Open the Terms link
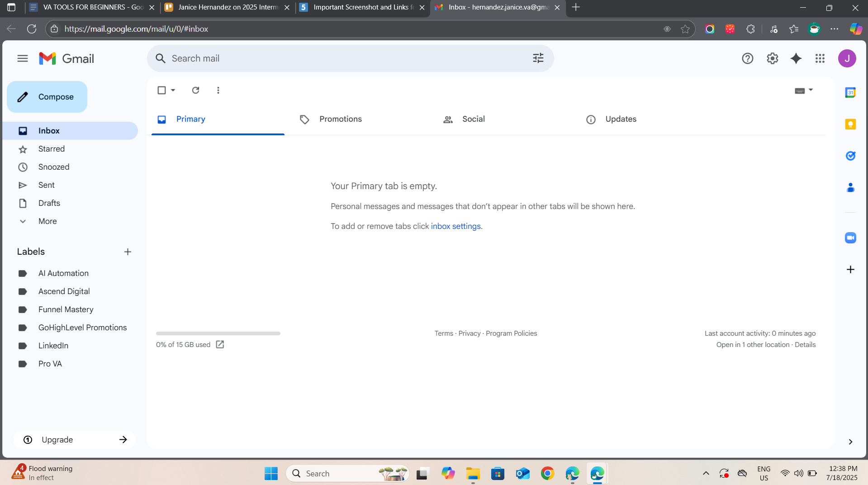Viewport: 868px width, 485px height. 444,333
